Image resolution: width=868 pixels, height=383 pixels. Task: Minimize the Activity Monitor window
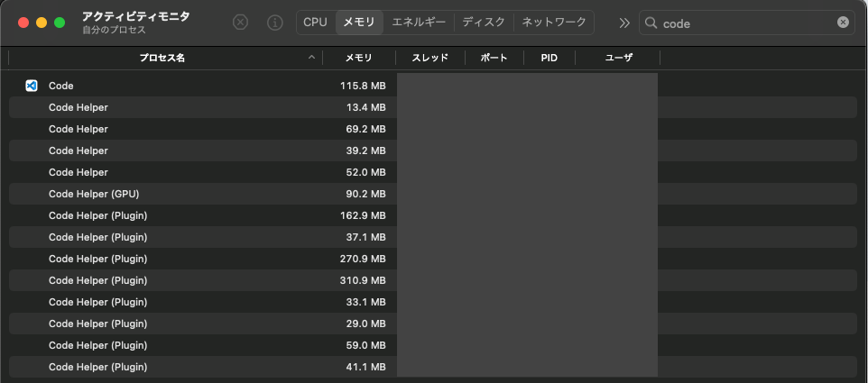[x=42, y=23]
